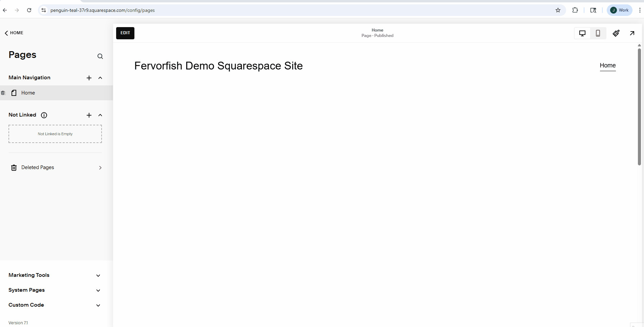Select the Home page in the list
This screenshot has width=644, height=327.
(x=57, y=93)
